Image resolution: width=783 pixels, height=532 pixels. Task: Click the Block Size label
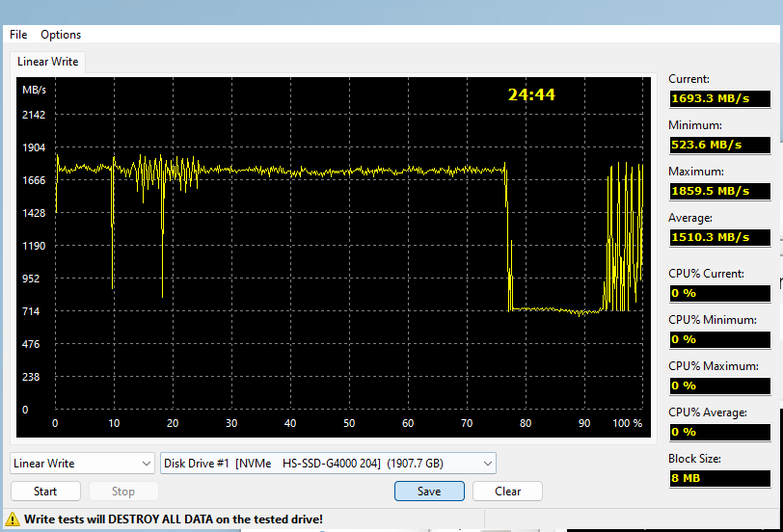[694, 459]
